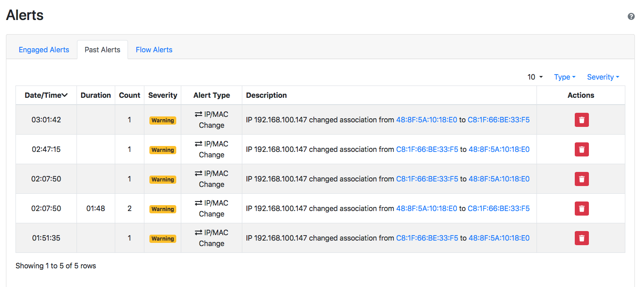644x287 pixels.
Task: Switch to the Engaged Alerts tab
Action: pyautogui.click(x=44, y=50)
